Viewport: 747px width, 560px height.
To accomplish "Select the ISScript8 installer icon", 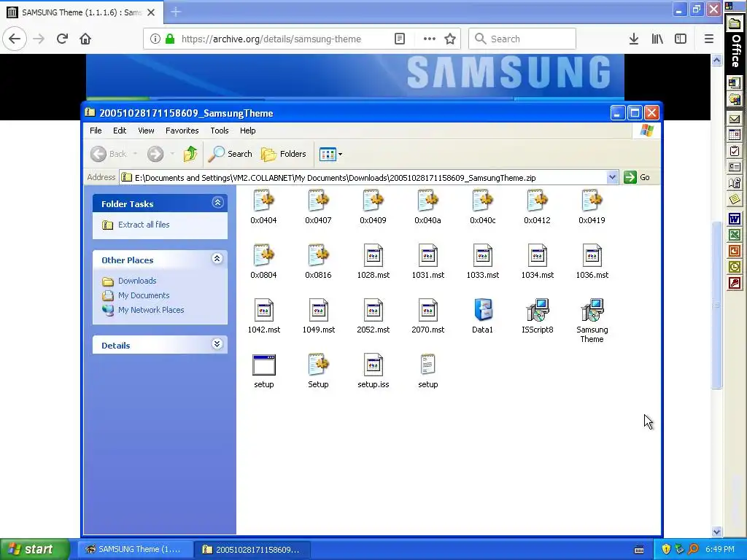I will 538,309.
